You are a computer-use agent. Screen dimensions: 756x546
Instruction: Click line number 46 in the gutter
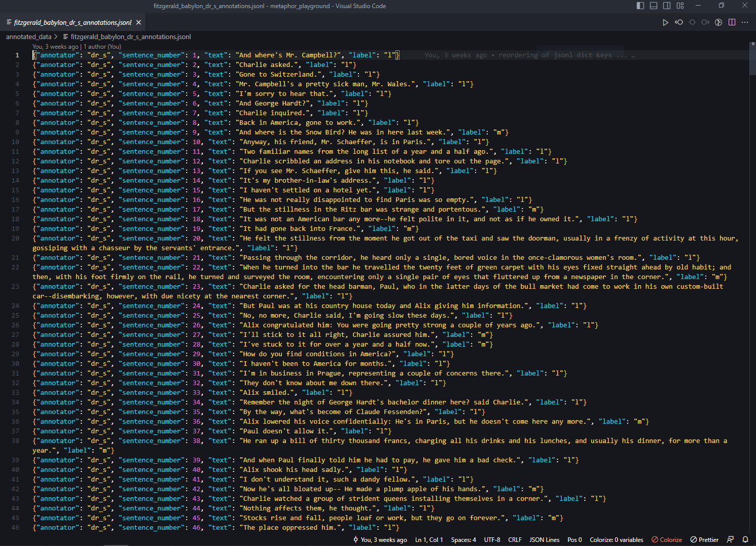[15, 528]
